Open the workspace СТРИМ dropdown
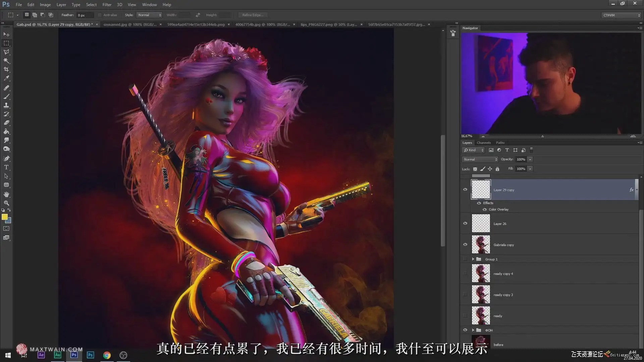The height and width of the screenshot is (362, 644). (x=621, y=15)
